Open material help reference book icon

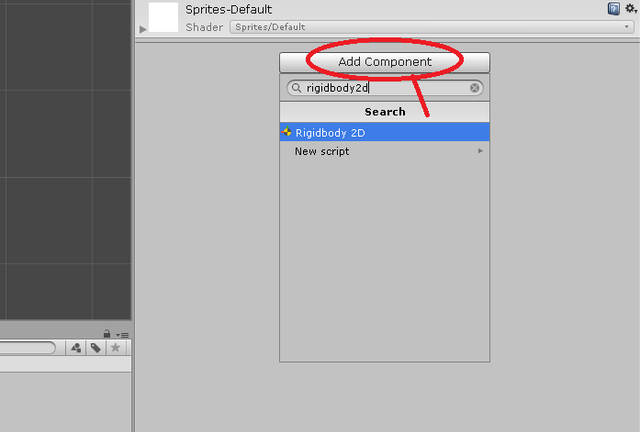tap(612, 9)
